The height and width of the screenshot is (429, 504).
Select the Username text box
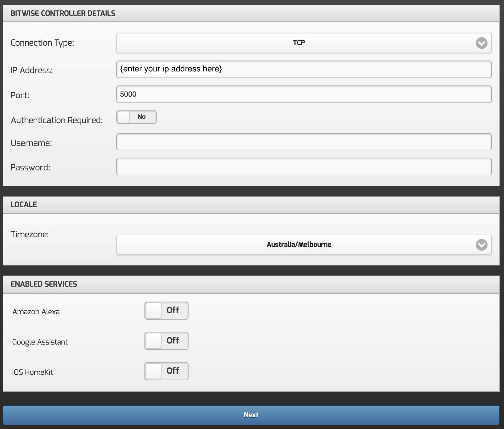(304, 142)
